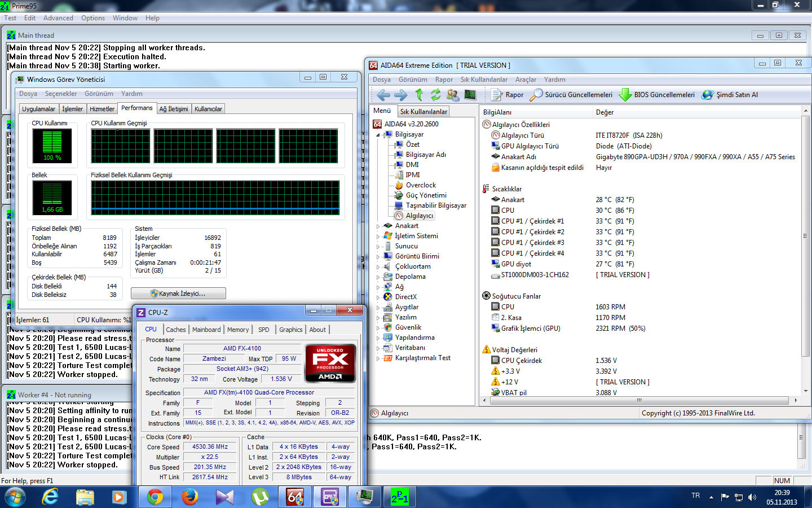812x508 pixels.
Task: Open Görünüm menu in AIDA64
Action: click(413, 80)
